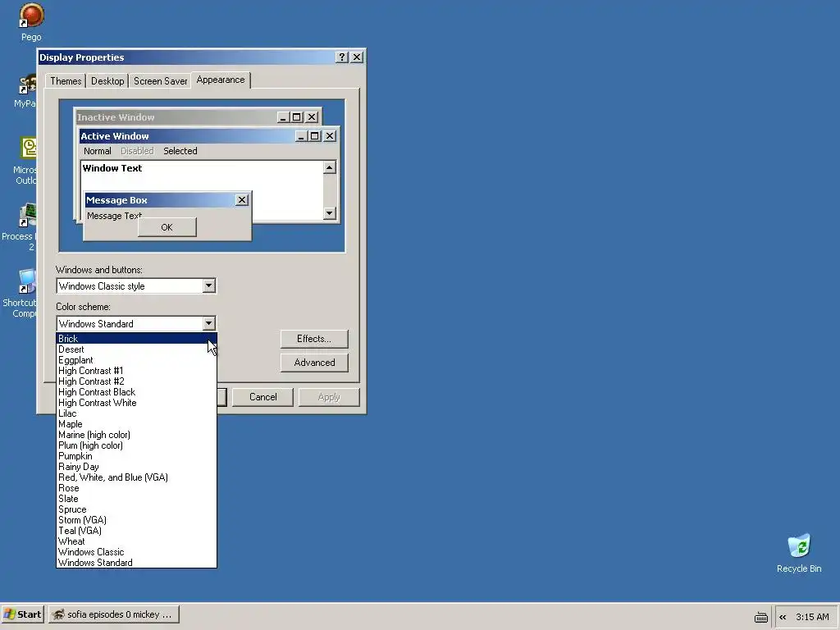Select the Shortcut to Computer desktop icon
This screenshot has width=840, height=630.
click(21, 293)
